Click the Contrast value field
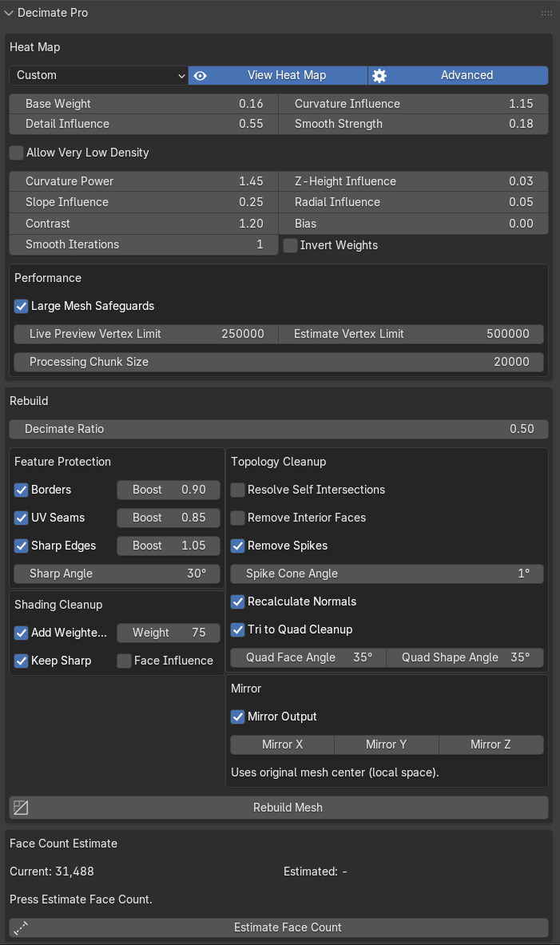The height and width of the screenshot is (945, 560). (144, 224)
